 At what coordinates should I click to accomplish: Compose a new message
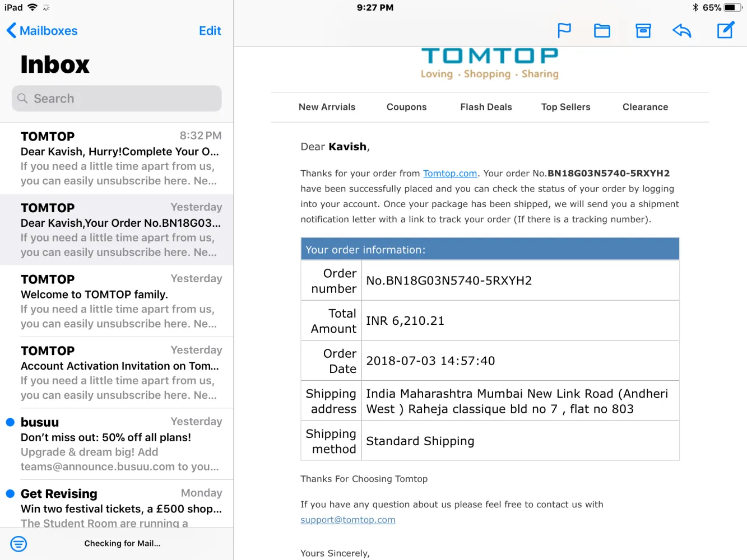click(x=726, y=30)
